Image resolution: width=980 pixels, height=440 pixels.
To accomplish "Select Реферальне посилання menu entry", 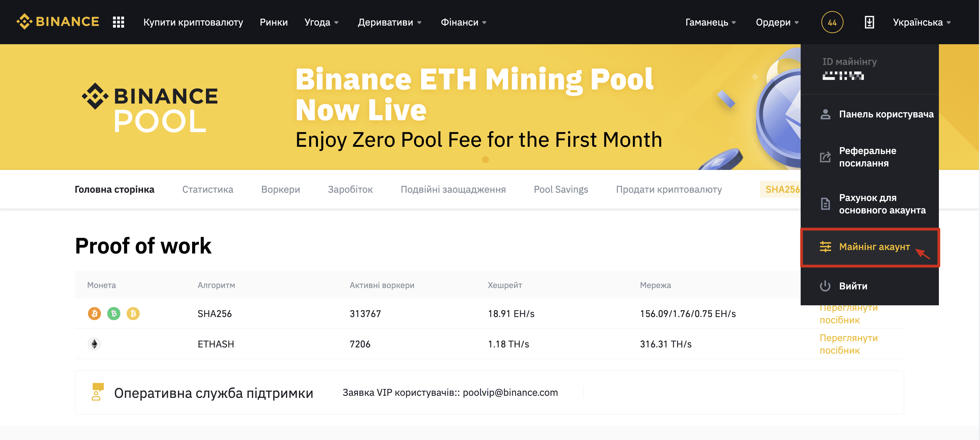I will 869,157.
